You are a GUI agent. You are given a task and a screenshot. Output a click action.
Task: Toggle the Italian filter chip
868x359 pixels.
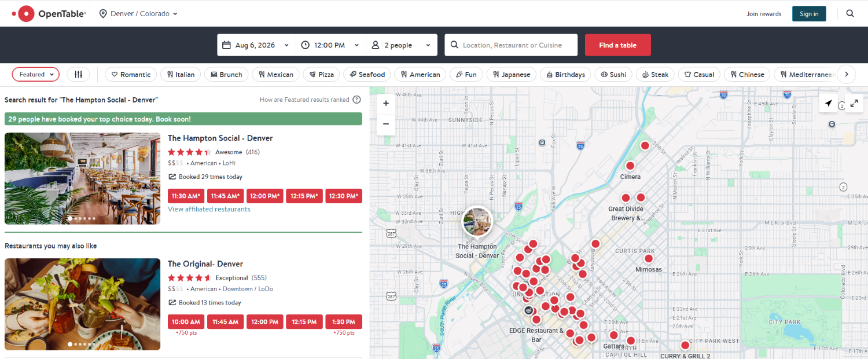[x=181, y=74]
